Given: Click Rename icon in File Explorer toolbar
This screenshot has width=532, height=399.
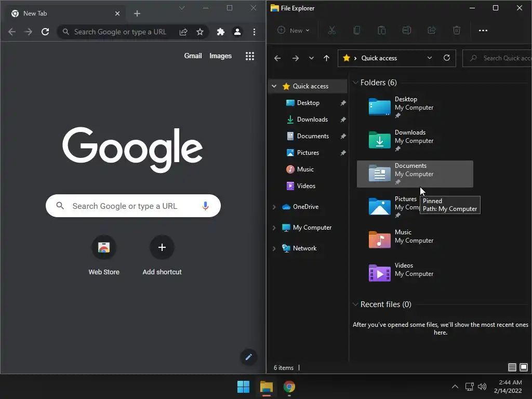Looking at the screenshot, I should [406, 31].
